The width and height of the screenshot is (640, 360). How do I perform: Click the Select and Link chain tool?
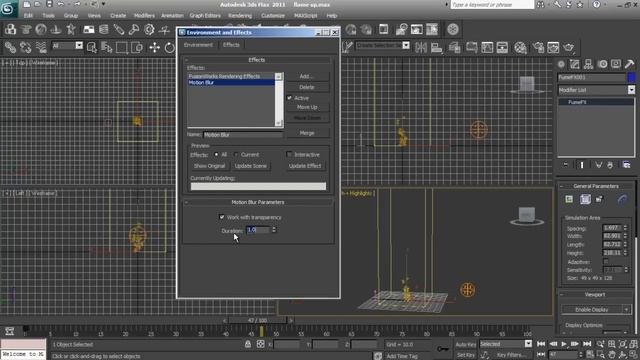(x=10, y=47)
